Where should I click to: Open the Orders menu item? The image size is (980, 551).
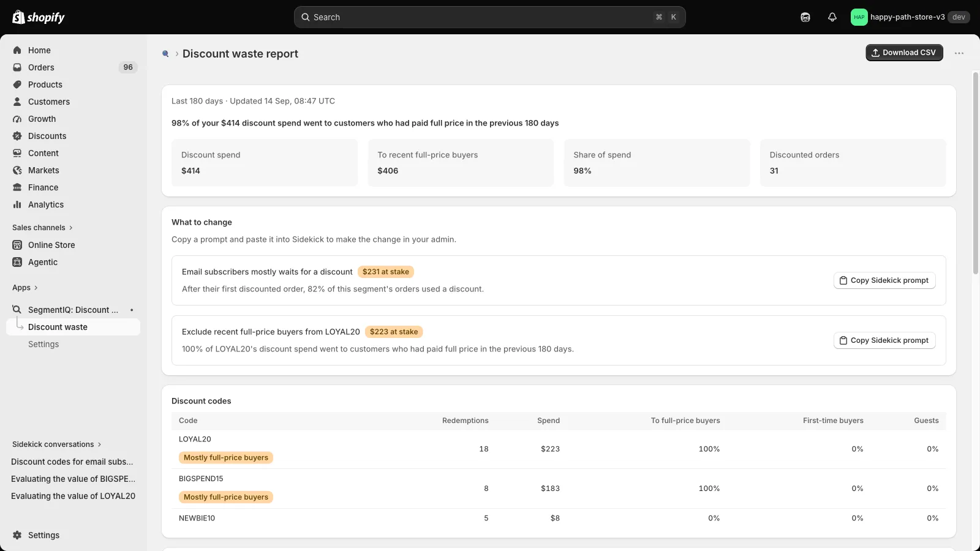[73, 67]
